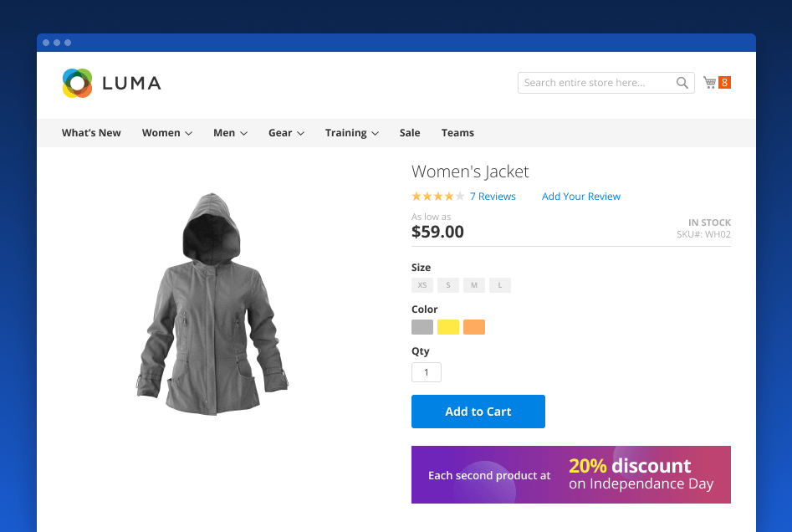Click the orange cart item counter badge
This screenshot has height=532, width=792.
[x=724, y=83]
